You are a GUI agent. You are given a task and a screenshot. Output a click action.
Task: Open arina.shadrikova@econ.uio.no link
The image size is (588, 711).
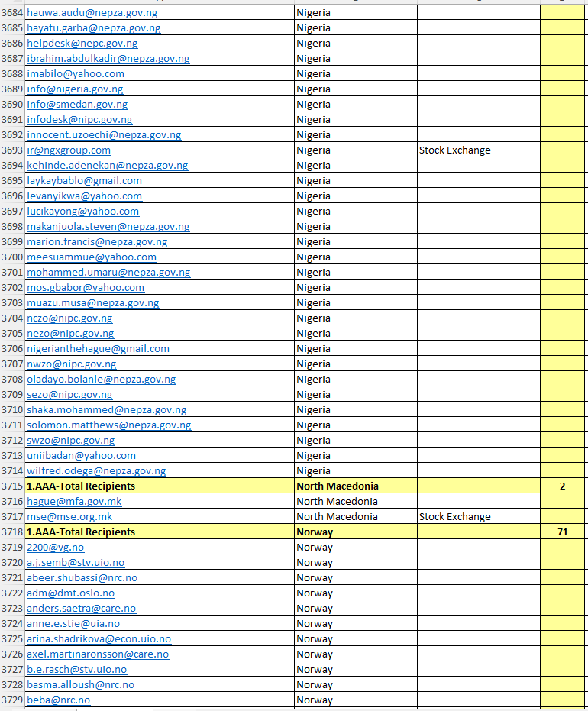[99, 639]
